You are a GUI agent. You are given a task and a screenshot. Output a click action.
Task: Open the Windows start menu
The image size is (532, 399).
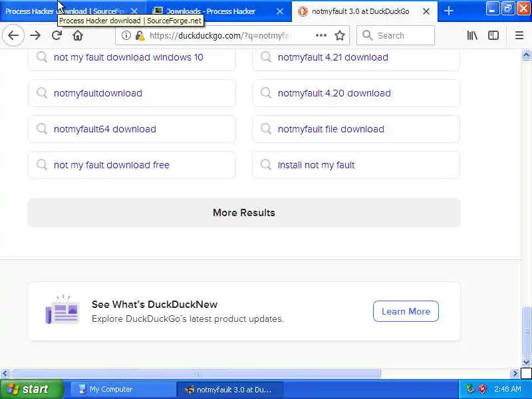tap(31, 389)
